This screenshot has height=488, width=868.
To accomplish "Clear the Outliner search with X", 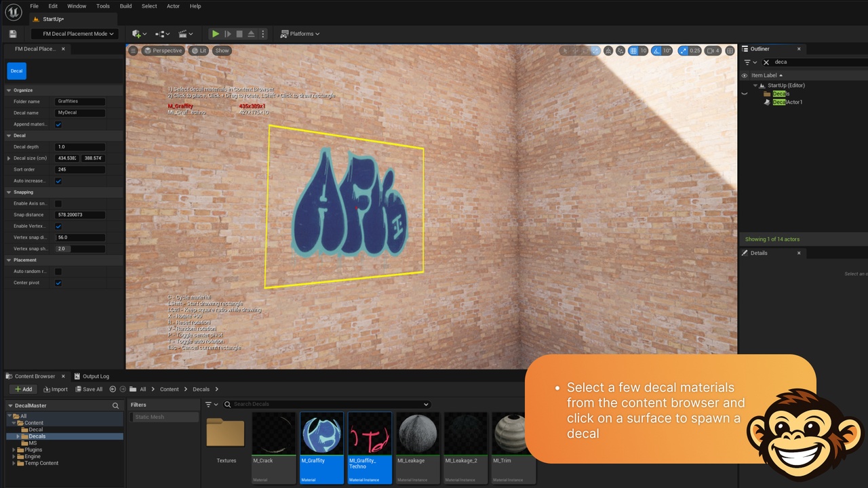I will coord(766,62).
